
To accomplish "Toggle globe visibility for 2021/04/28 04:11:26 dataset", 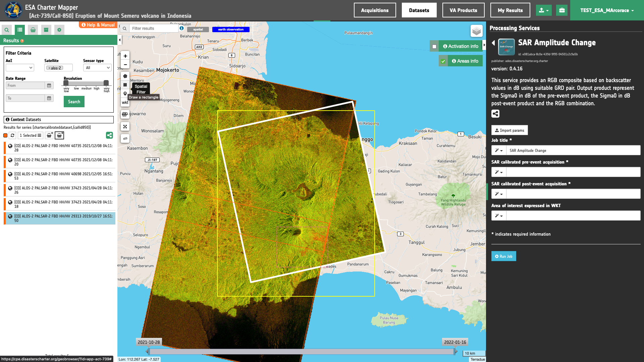I will [10, 188].
